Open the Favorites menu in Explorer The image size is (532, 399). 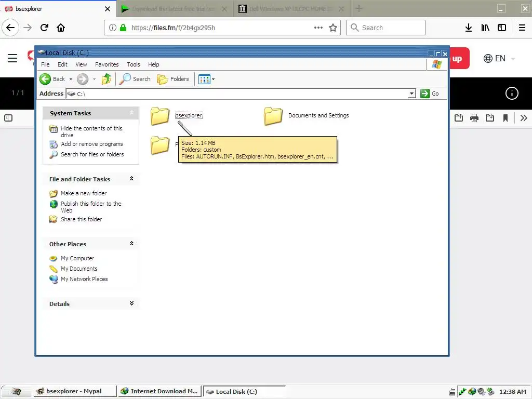[107, 64]
